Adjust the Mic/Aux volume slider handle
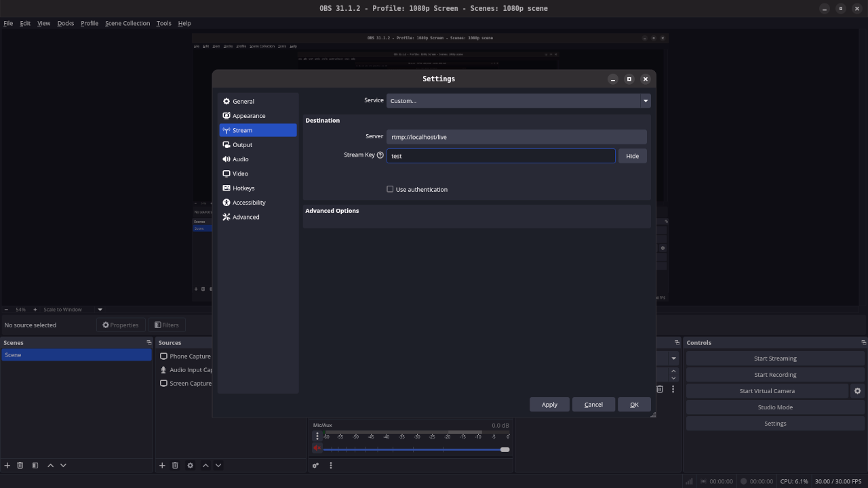Screen dimensions: 868x488 (x=505, y=449)
